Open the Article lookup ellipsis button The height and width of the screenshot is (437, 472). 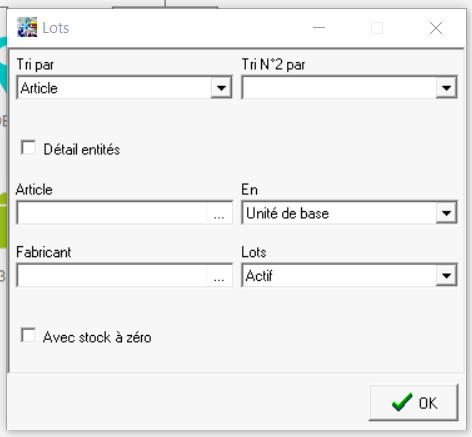(219, 213)
